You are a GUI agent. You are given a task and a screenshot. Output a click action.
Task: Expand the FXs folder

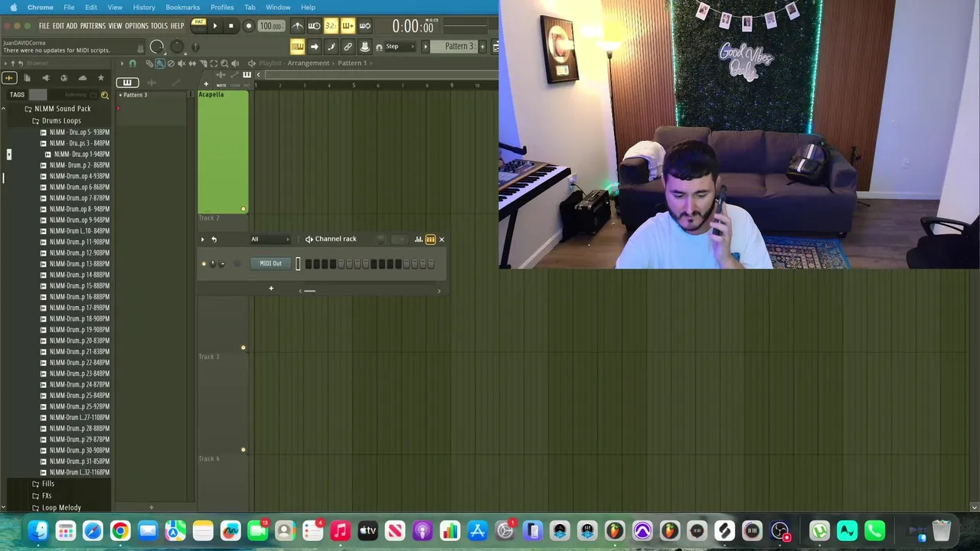click(x=47, y=496)
